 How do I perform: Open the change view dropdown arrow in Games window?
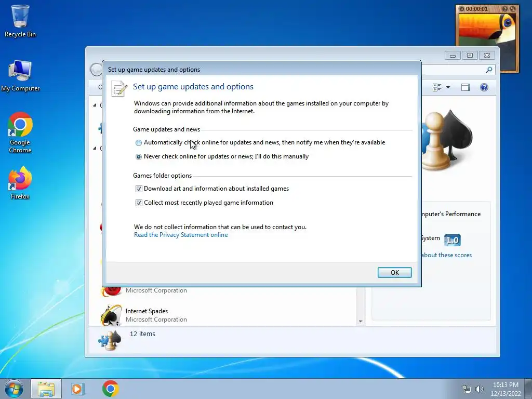click(448, 87)
